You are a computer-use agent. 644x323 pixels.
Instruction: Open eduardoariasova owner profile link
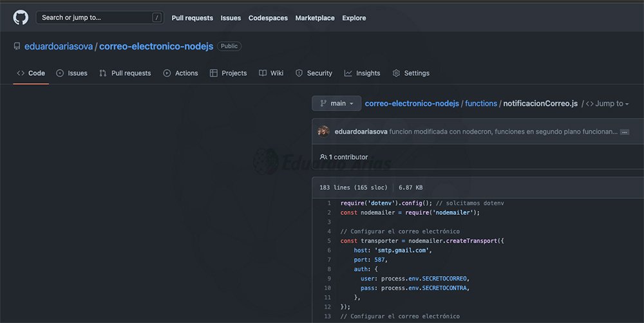point(59,46)
